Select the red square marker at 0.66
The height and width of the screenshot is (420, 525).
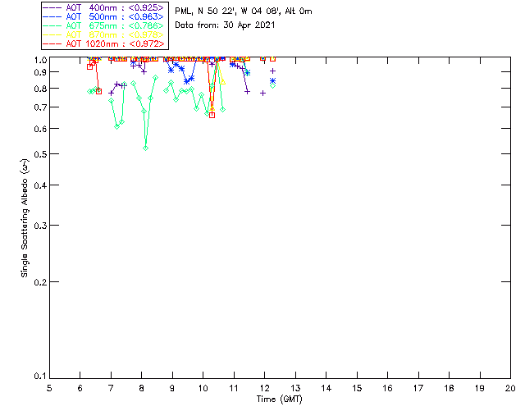(212, 115)
